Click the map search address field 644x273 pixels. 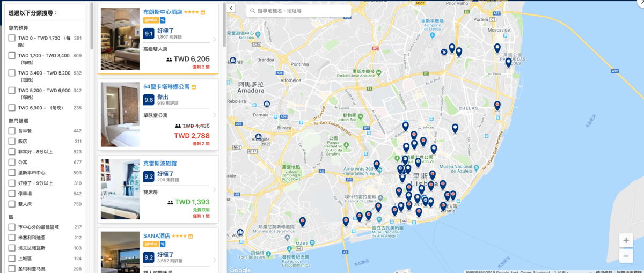pyautogui.click(x=298, y=11)
